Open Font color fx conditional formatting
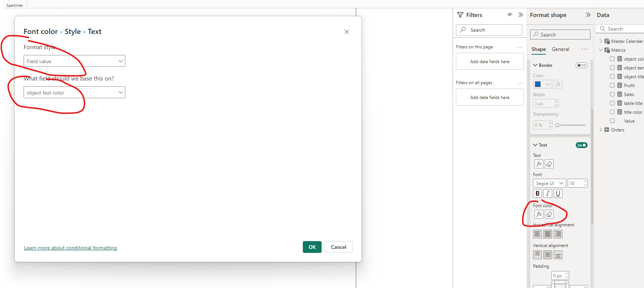The width and height of the screenshot is (644, 288). click(539, 214)
